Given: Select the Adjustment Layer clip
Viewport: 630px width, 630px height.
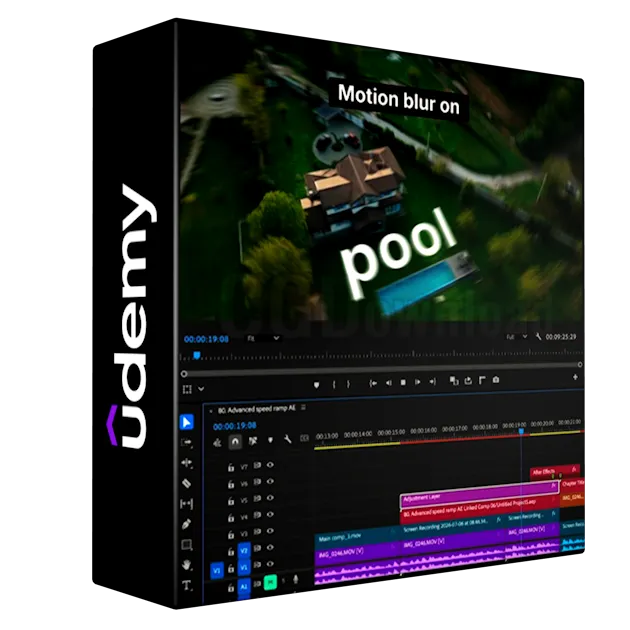Looking at the screenshot, I should (x=479, y=493).
